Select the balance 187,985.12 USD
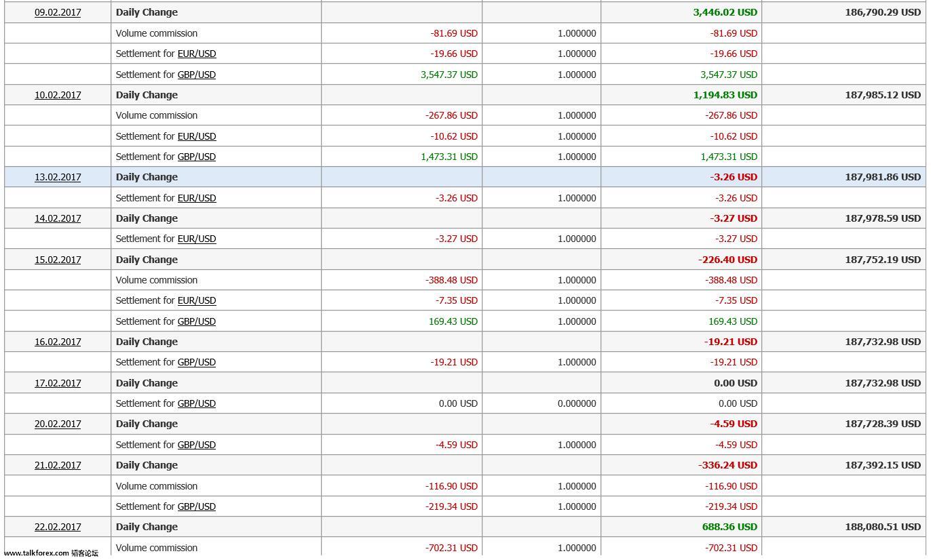Viewport: 931px width, 560px height. coord(883,95)
